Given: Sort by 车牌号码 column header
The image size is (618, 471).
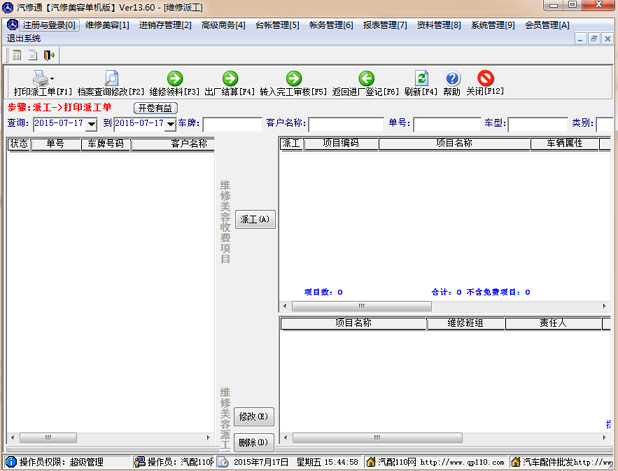Looking at the screenshot, I should 106,144.
